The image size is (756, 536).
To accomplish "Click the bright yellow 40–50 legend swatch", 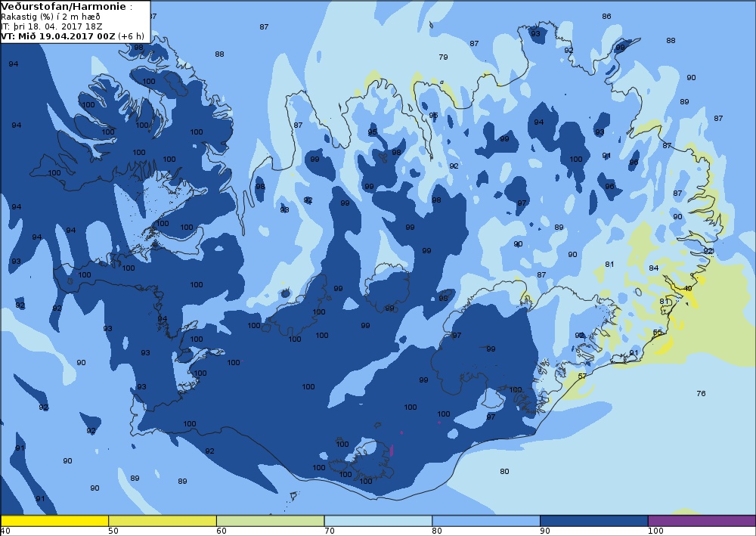I will (54, 521).
